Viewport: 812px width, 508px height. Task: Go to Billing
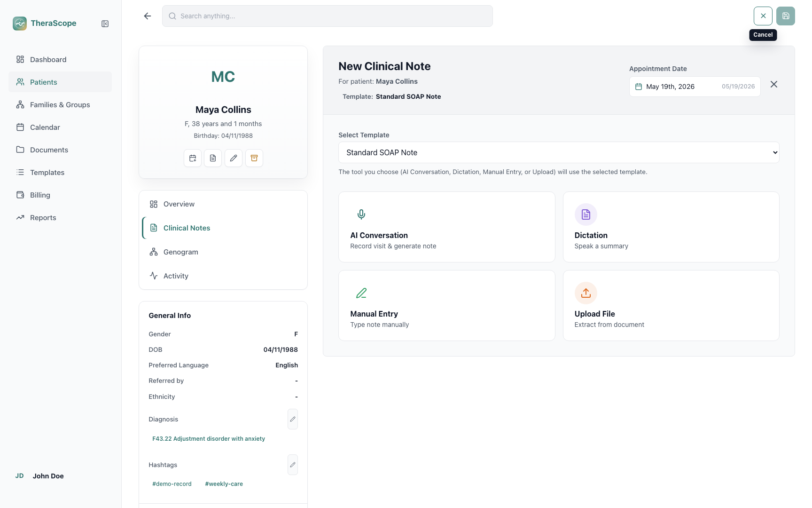[x=60, y=195]
